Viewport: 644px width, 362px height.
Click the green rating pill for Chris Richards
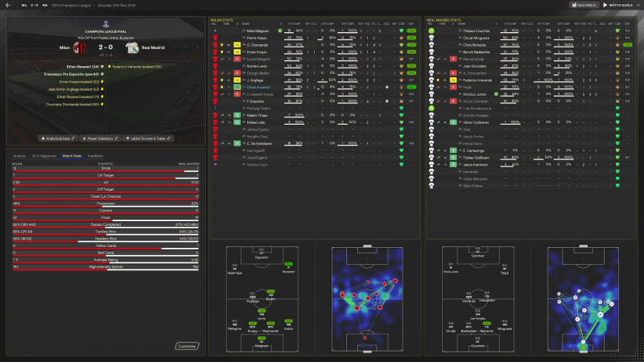point(627,45)
